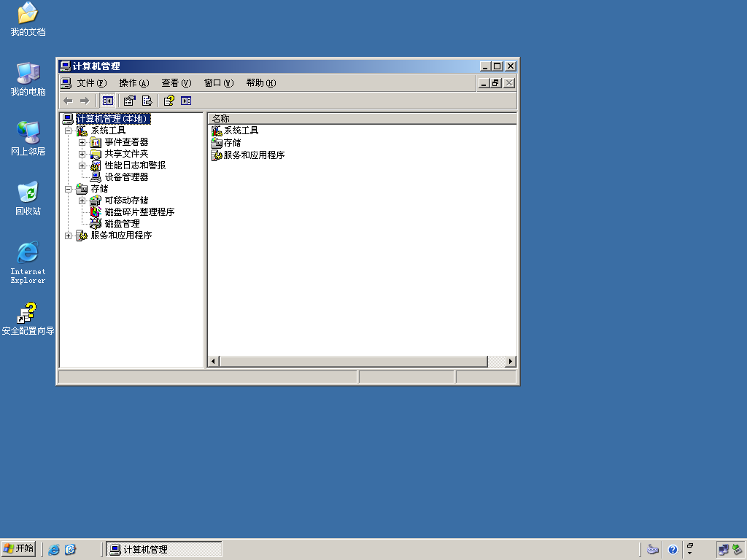The width and height of the screenshot is (747, 560).
Task: Select 事件查看器 in the tree
Action: point(126,142)
